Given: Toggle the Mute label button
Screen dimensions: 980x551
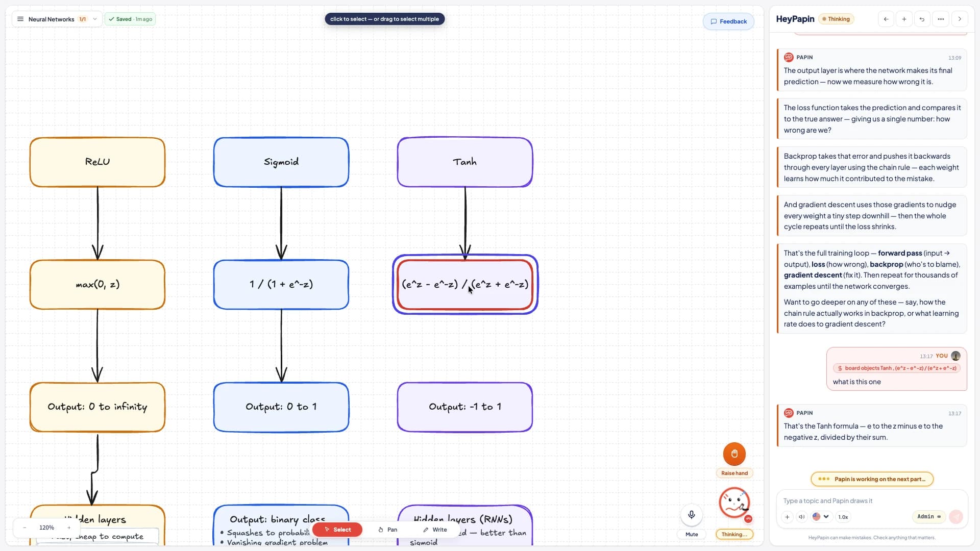Looking at the screenshot, I should click(x=692, y=534).
